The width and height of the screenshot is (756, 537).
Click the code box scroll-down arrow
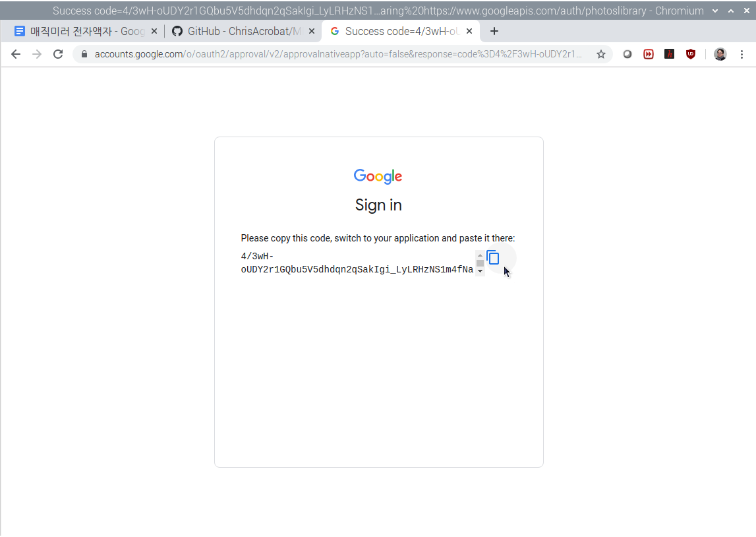[x=480, y=271]
